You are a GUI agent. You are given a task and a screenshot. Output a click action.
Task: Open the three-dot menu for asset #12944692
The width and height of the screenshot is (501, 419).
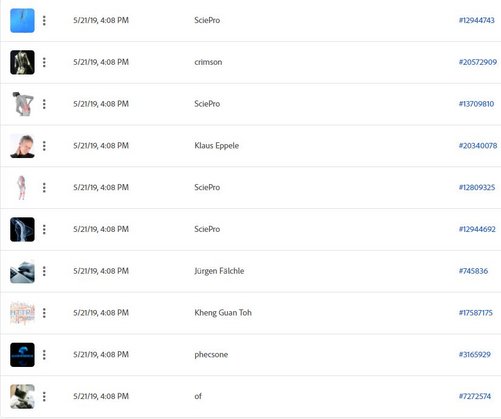point(44,229)
